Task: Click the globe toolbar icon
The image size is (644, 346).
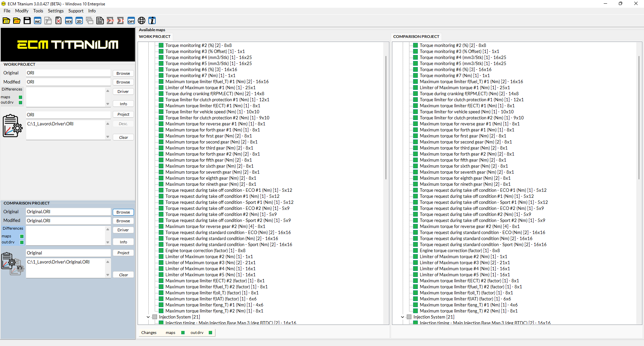Action: click(142, 21)
